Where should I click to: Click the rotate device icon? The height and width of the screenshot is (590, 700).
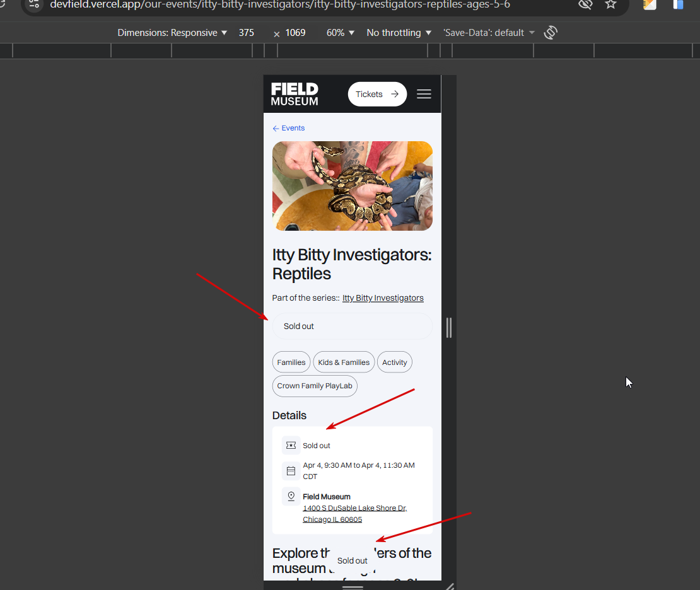pos(551,33)
